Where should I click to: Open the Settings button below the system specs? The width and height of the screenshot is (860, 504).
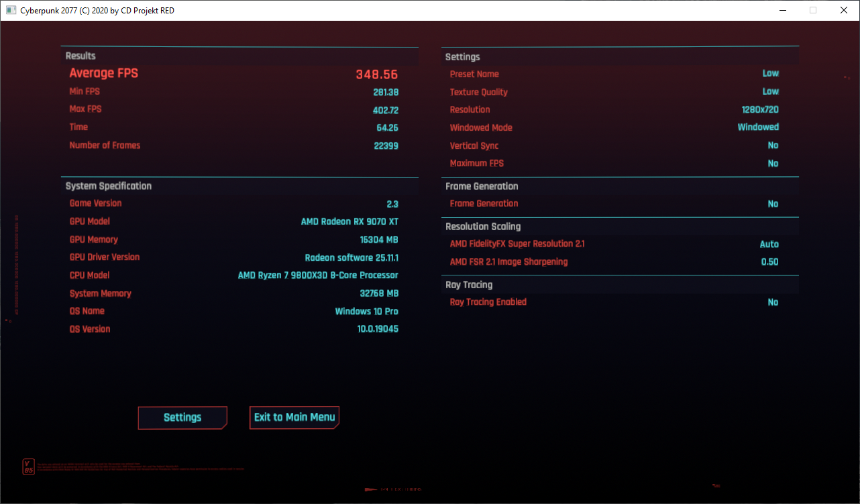pos(182,418)
